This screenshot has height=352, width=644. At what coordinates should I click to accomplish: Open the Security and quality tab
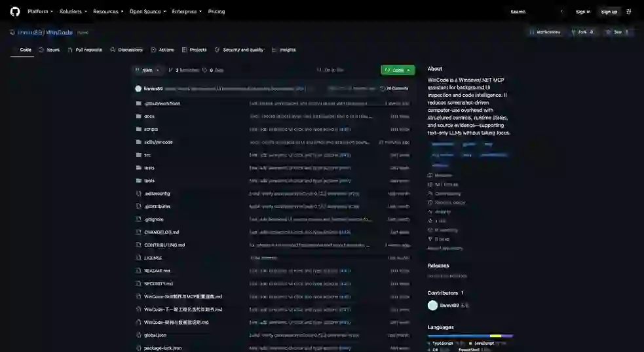point(239,50)
